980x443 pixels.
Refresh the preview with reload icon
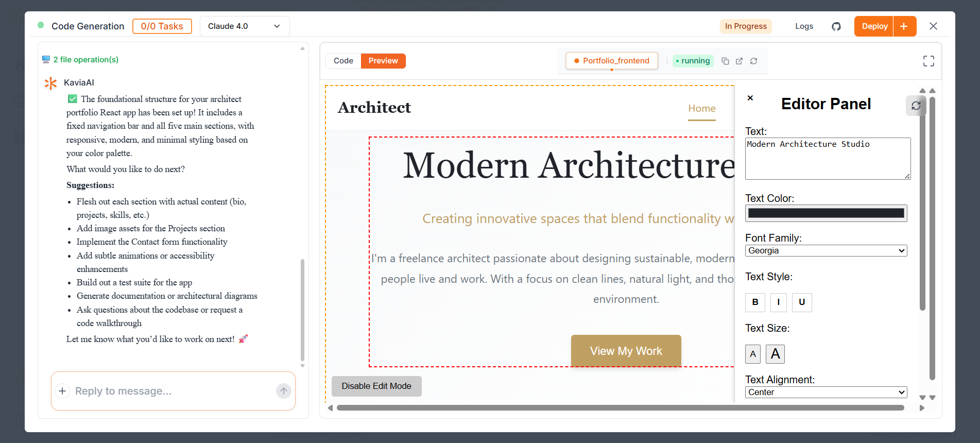(x=753, y=61)
